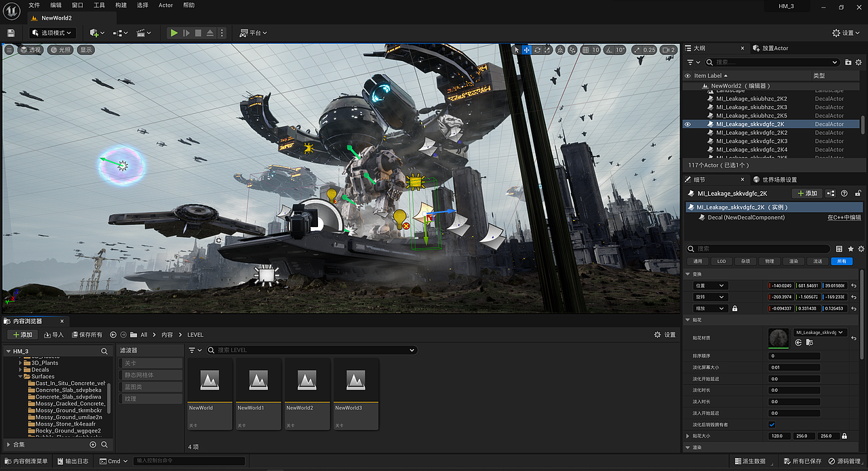Open the Outliner filter dropdown
The width and height of the screenshot is (868, 471).
click(693, 62)
